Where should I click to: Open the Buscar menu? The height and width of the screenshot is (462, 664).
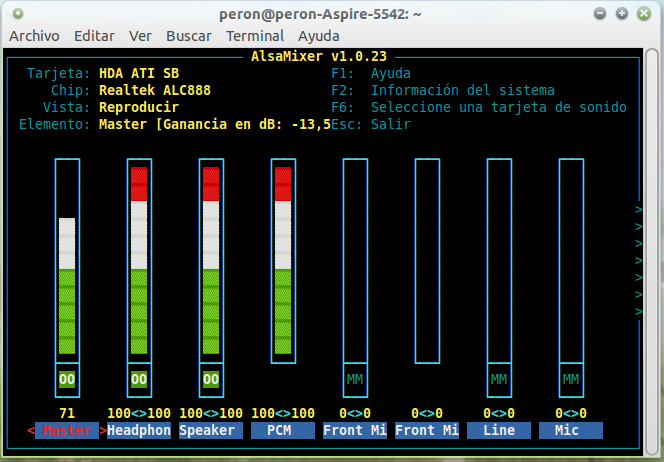tap(189, 36)
